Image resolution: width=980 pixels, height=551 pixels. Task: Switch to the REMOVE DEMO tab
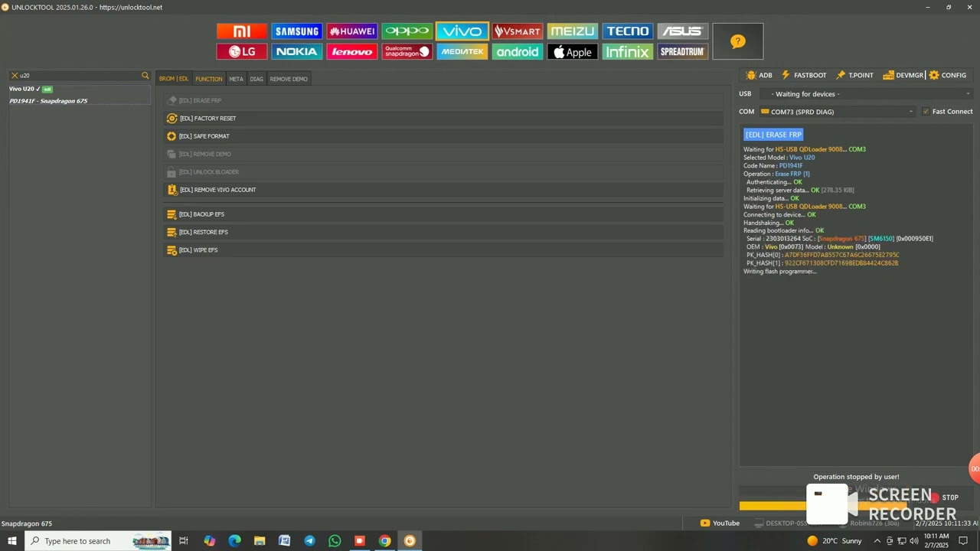[289, 79]
